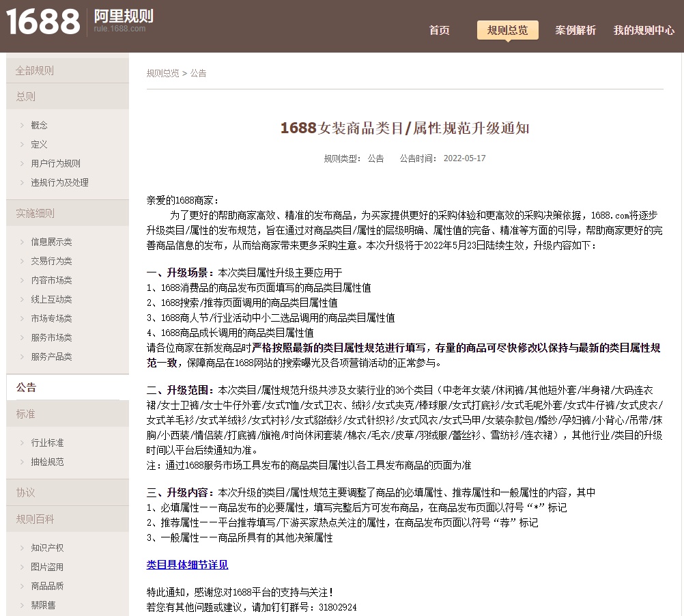Open 商品品质 in sidebar
684x616 pixels.
coord(47,587)
